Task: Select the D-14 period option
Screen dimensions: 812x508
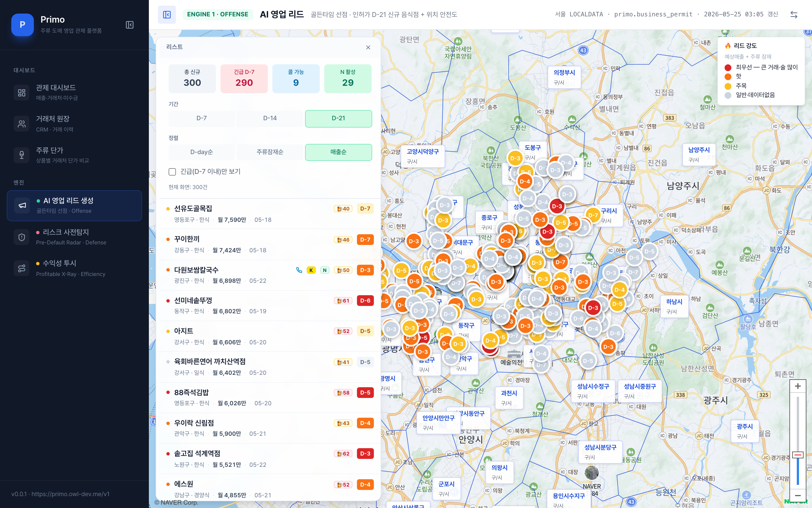Action: [270, 118]
